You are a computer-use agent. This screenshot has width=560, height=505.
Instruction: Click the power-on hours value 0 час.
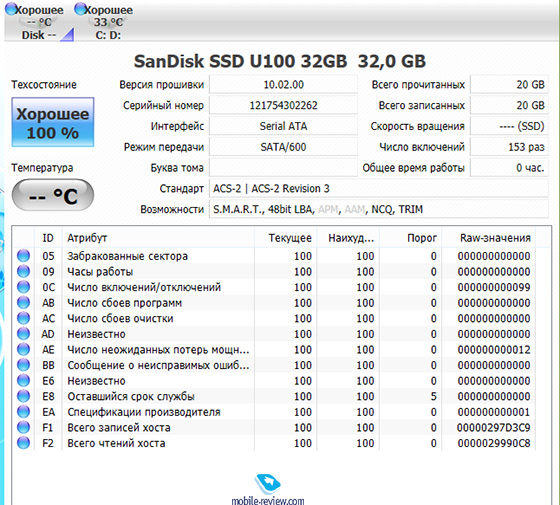[x=509, y=168]
